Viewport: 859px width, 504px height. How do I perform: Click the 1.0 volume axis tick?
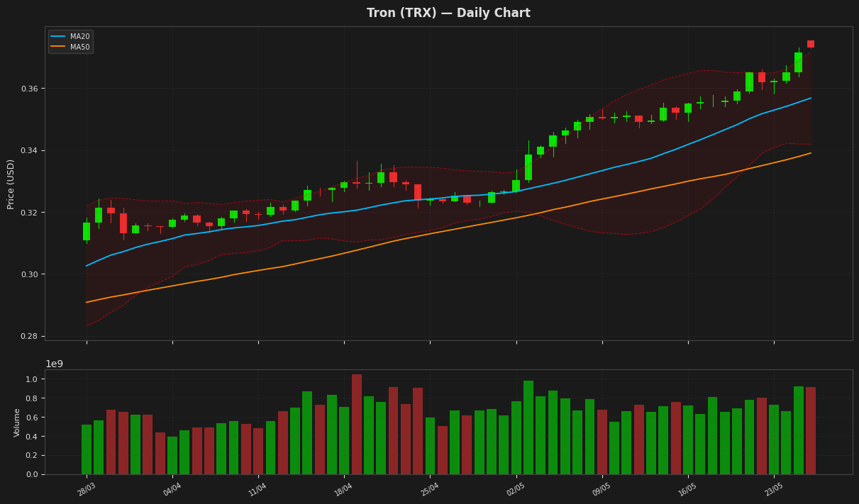point(31,379)
